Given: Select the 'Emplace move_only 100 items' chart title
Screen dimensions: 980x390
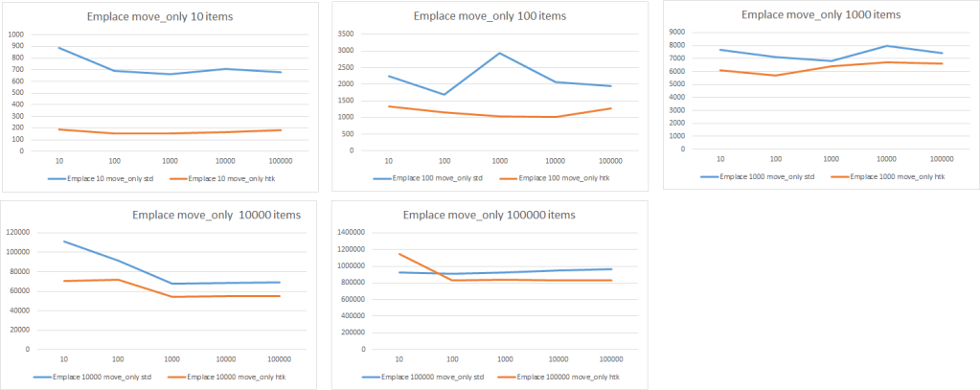Looking at the screenshot, I should pyautogui.click(x=490, y=15).
